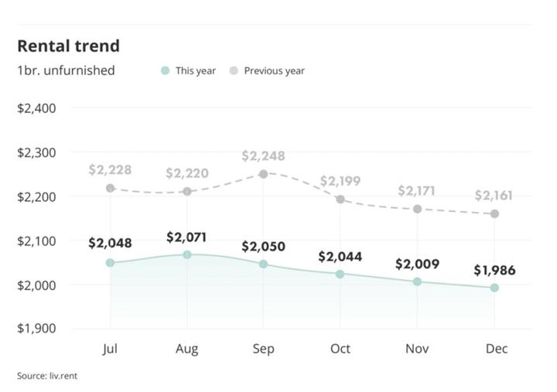
Task: Click the "Source: liv.rent" credit text
Action: click(47, 376)
